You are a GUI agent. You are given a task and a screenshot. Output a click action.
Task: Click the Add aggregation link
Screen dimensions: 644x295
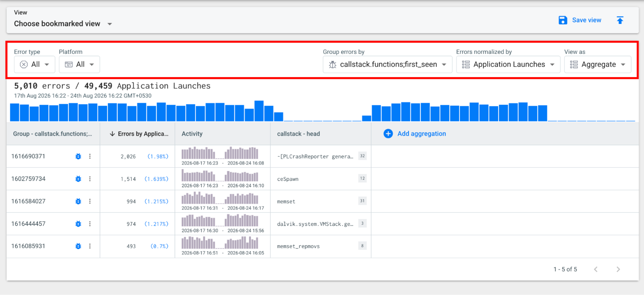422,134
